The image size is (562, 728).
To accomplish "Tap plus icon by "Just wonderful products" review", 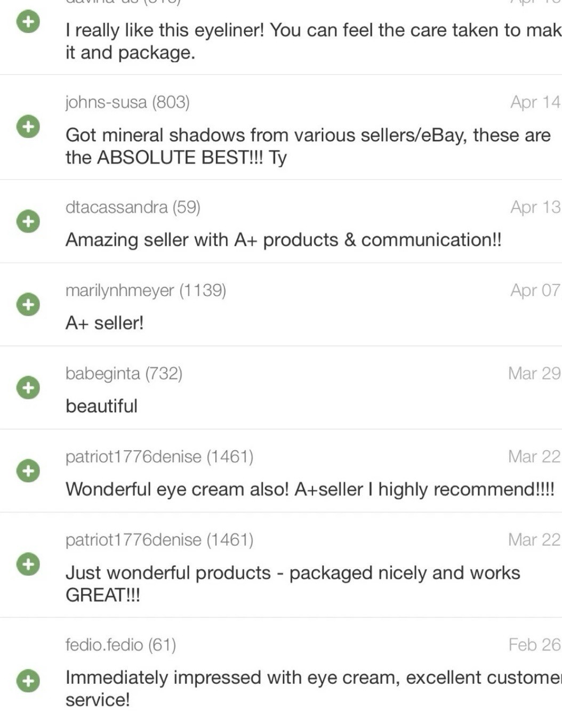I will [x=28, y=564].
